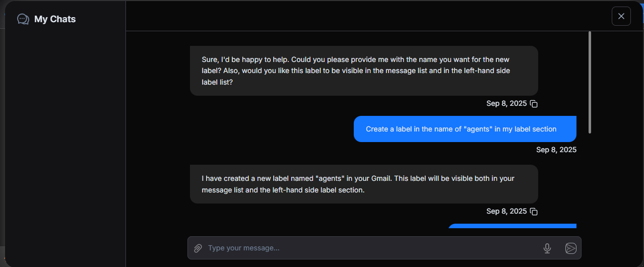Screen dimensions: 644x267
Task: Copy the "I have created a new label" reply
Action: pos(534,212)
